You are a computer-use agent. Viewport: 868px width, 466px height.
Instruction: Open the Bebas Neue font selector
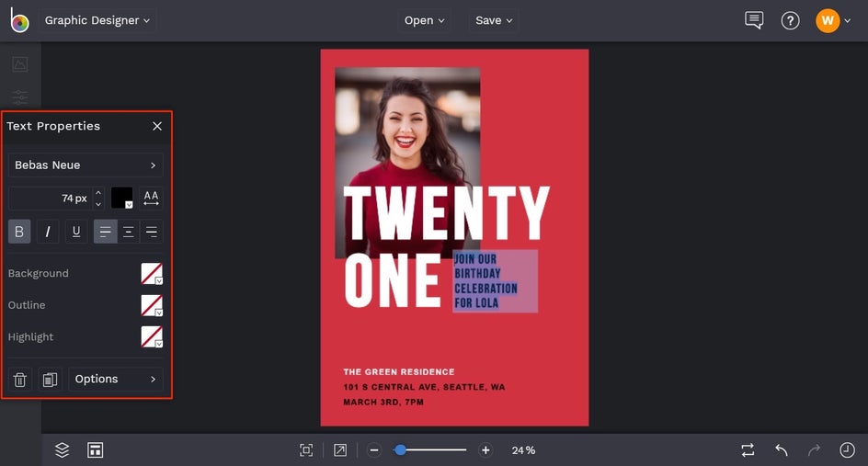click(x=86, y=165)
